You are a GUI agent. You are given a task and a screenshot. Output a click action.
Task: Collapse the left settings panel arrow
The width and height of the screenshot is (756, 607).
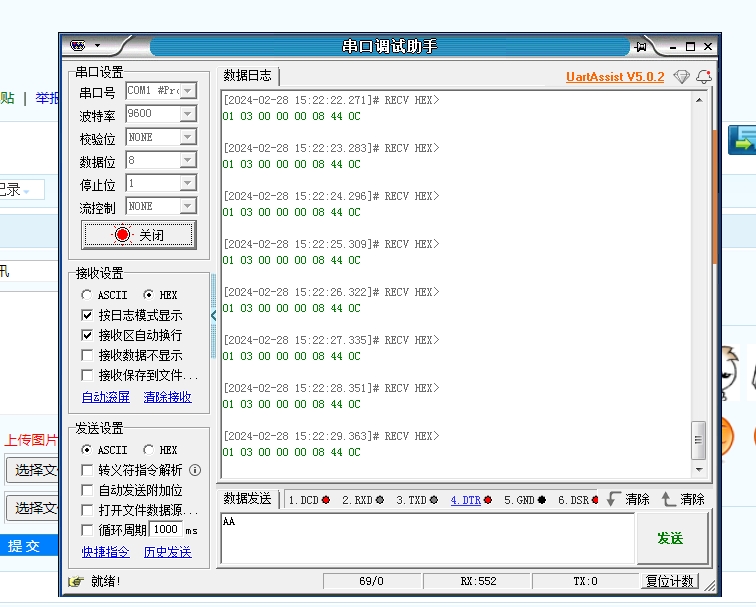(213, 315)
